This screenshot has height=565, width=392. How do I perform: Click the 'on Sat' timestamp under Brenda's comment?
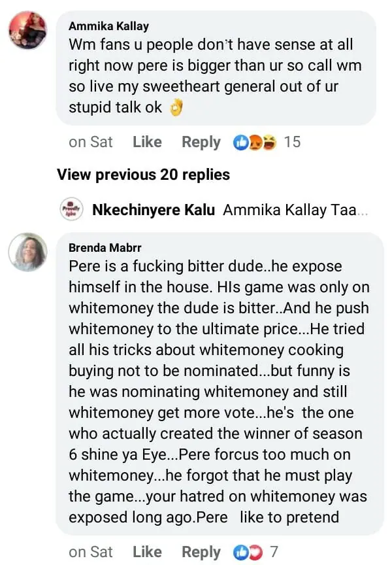[91, 551]
